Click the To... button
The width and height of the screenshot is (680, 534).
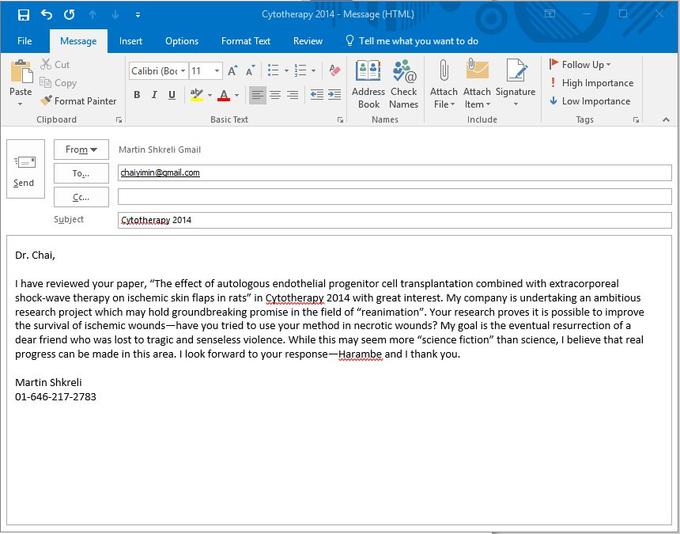click(82, 174)
